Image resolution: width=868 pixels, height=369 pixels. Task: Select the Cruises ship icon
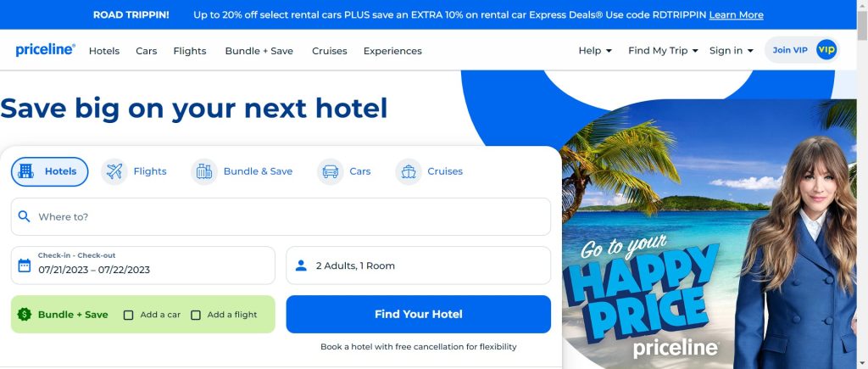pos(409,171)
